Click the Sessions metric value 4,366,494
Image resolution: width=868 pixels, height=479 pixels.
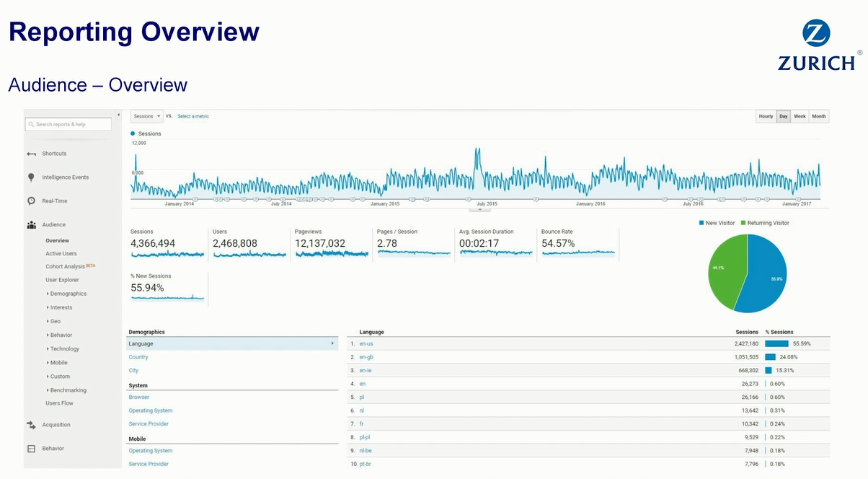pos(153,244)
